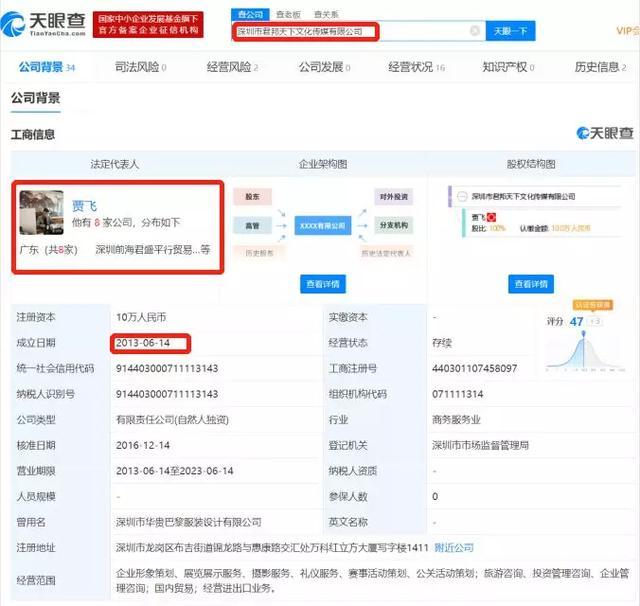Click the 对外投资 node in the structure diagram
This screenshot has height=606, width=640.
coord(393,197)
